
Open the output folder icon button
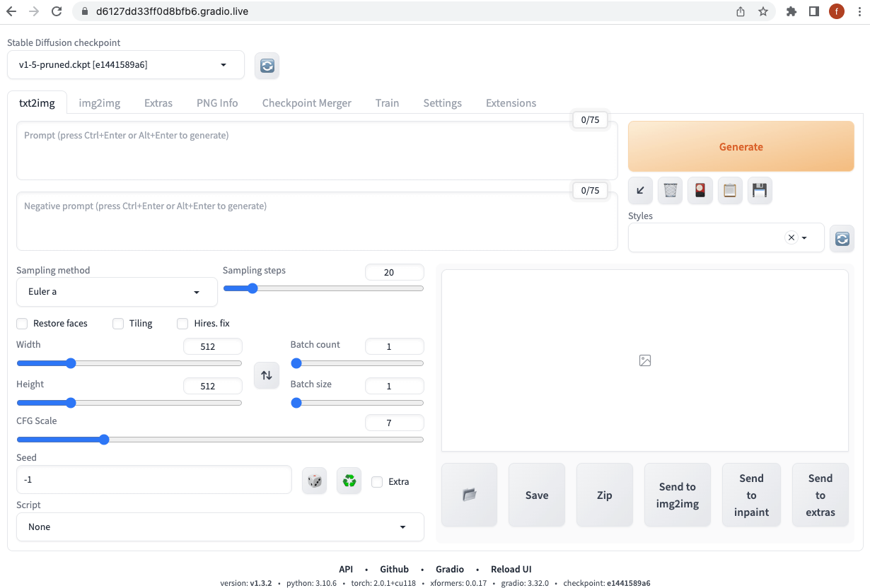(469, 495)
